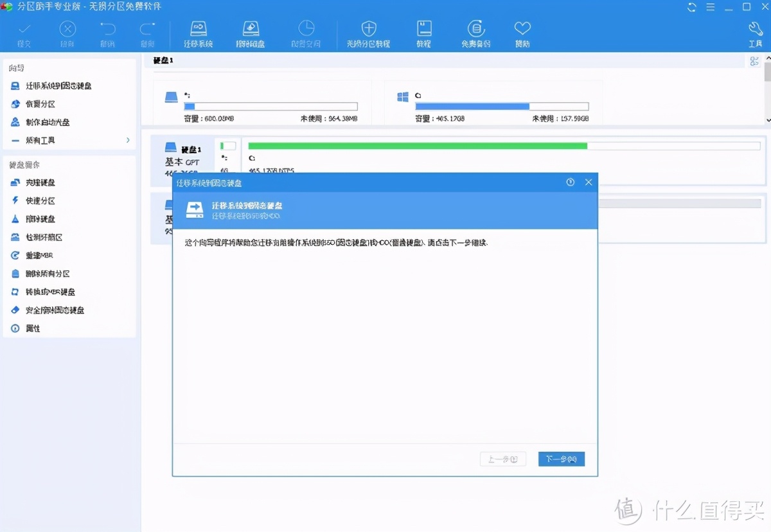Click the Free Backup (免费备份) toolbar icon
The image size is (771, 532).
pyautogui.click(x=476, y=33)
